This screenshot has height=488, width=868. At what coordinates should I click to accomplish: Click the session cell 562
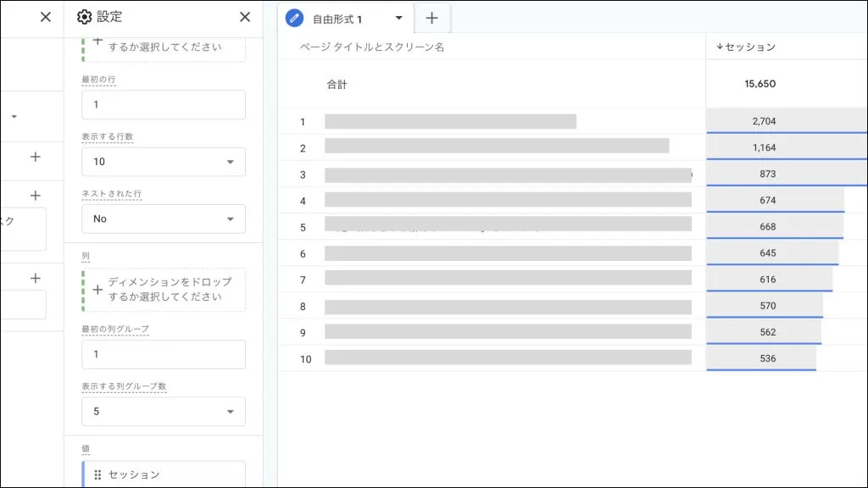pos(767,332)
